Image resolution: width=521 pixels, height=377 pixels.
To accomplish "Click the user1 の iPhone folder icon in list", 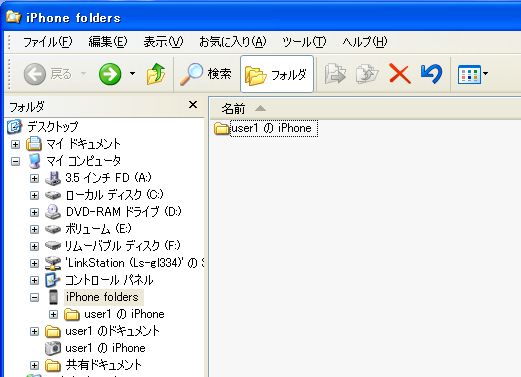I will 221,128.
